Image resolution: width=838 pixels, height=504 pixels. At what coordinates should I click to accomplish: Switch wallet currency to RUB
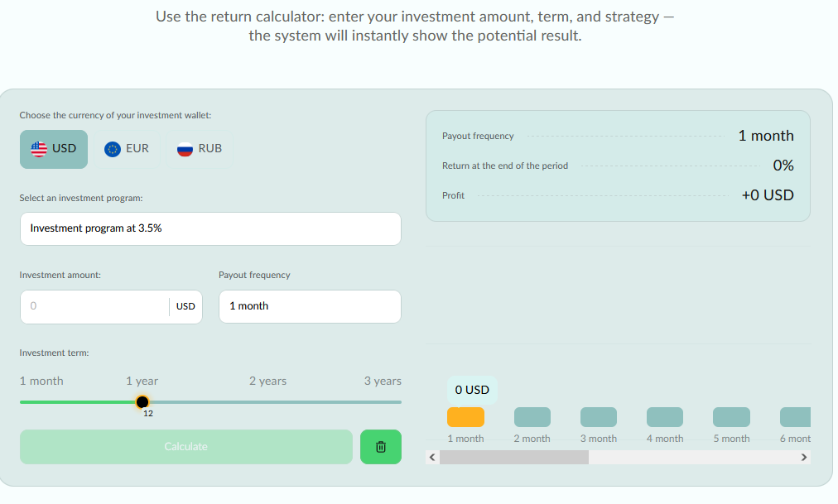point(200,149)
